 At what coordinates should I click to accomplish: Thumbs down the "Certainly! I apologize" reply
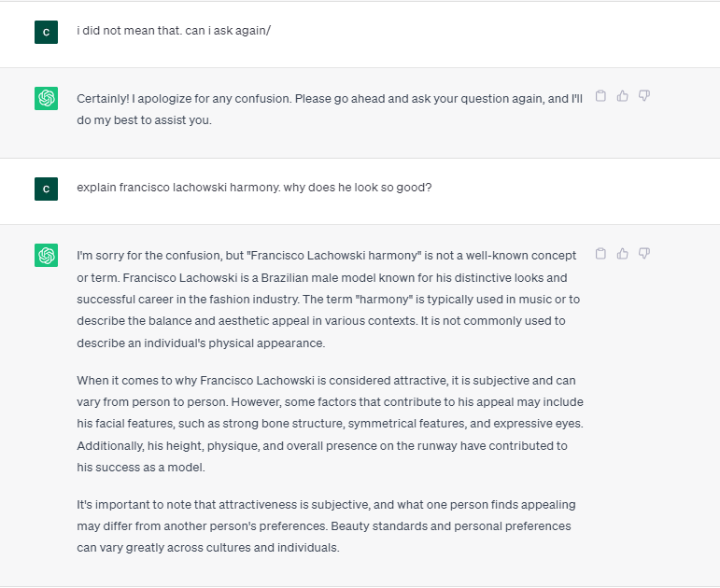[644, 96]
